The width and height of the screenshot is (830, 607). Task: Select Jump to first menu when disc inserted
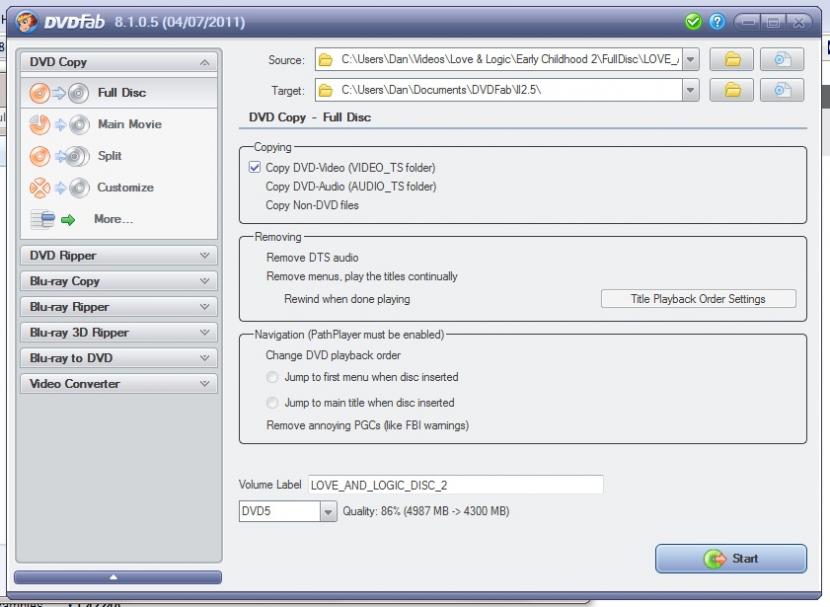(x=272, y=377)
